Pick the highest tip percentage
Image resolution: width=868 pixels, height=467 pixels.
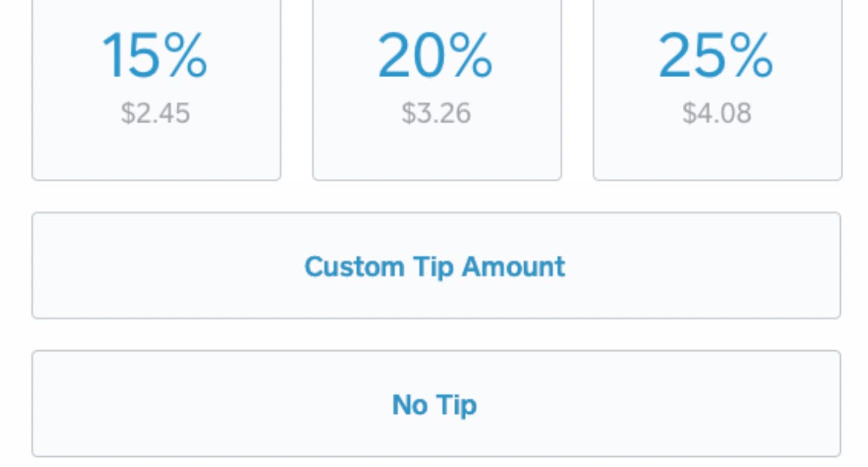[717, 78]
